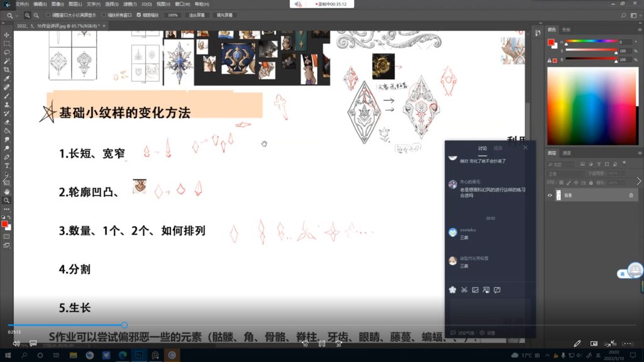Select the Type tool
The width and height of the screenshot is (644, 362).
7,165
